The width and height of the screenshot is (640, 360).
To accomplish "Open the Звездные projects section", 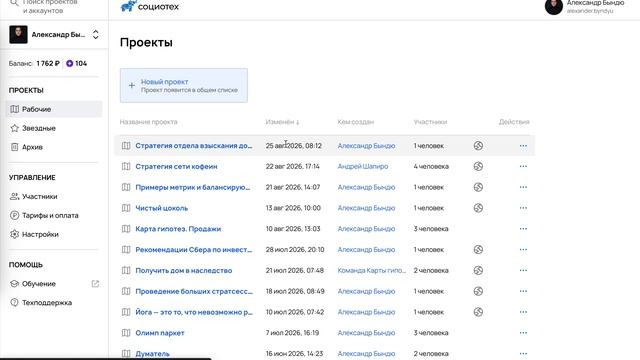I will pyautogui.click(x=54, y=128).
